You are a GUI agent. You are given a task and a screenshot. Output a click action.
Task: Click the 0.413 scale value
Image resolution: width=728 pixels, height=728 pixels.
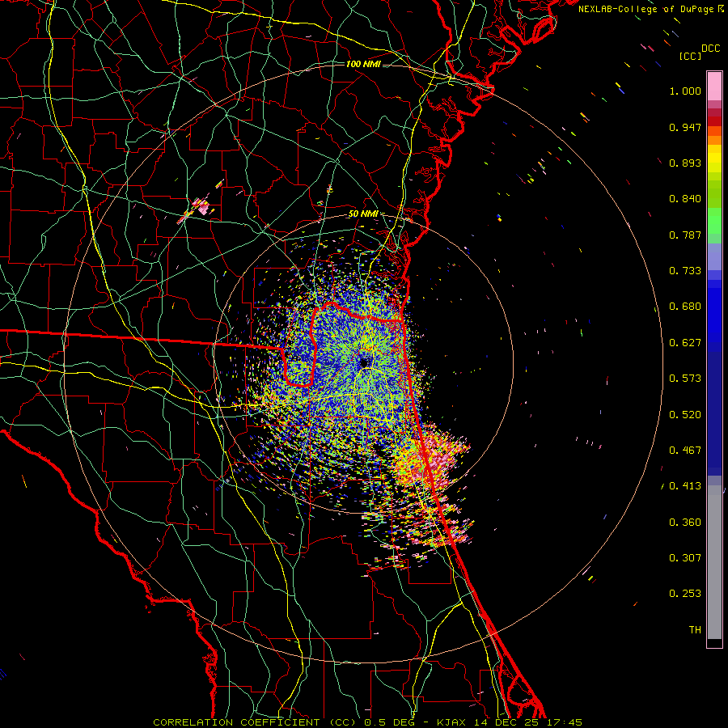tap(685, 486)
